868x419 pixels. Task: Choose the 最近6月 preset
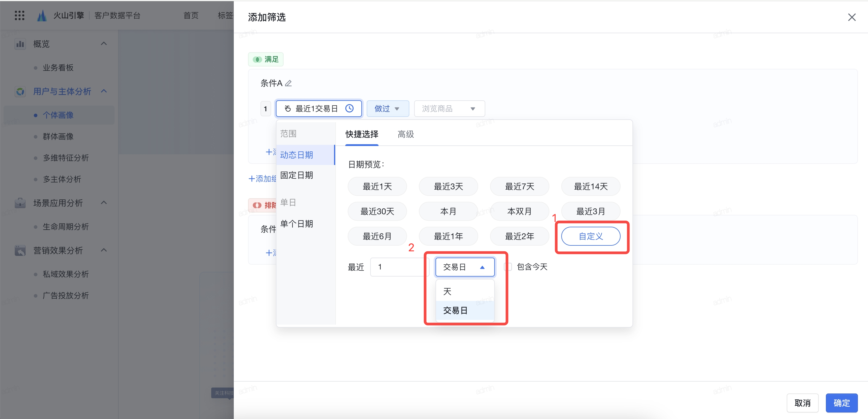[377, 236]
